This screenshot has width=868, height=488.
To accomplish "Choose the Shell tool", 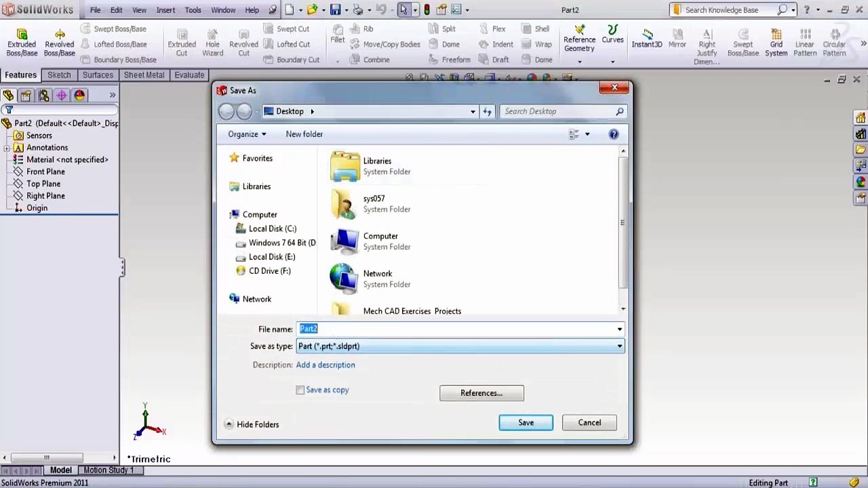I will (x=536, y=29).
